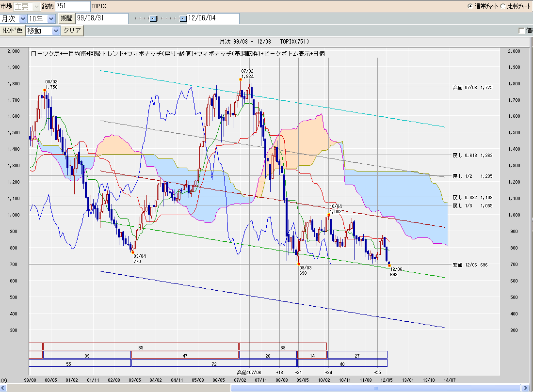This screenshot has width=533, height=392.
Task: Click the クリア button
Action: (72, 31)
